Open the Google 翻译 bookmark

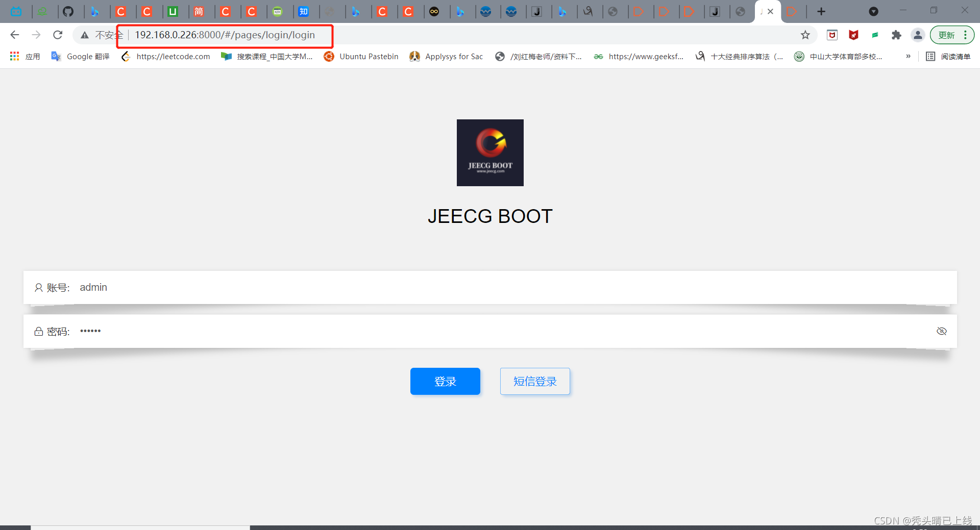point(80,56)
